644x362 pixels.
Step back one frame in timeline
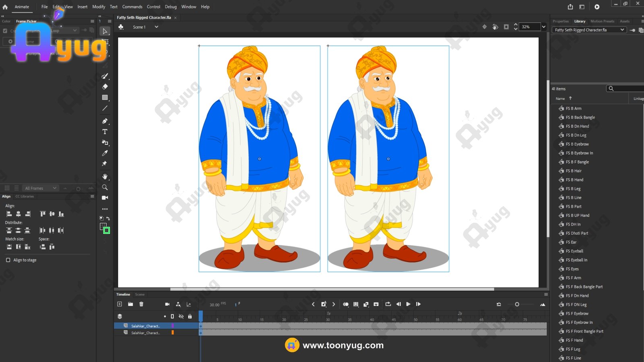[x=398, y=304]
